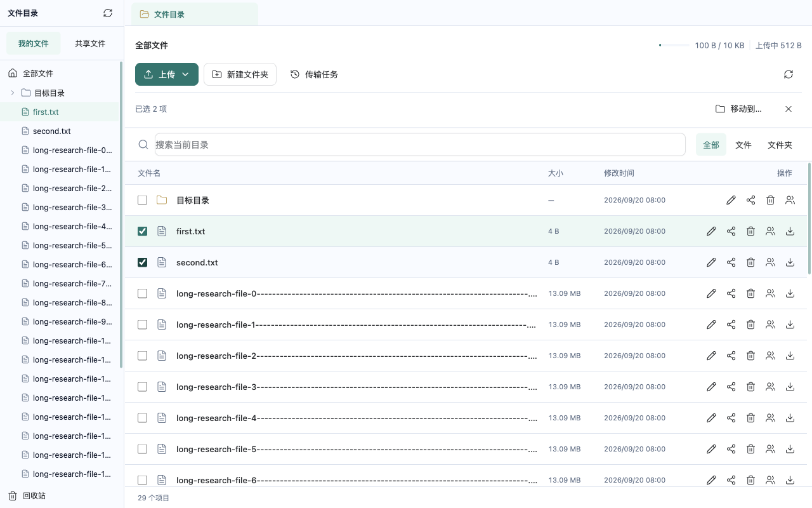
Task: Open the 传输任务 transfer tasks
Action: (x=314, y=74)
